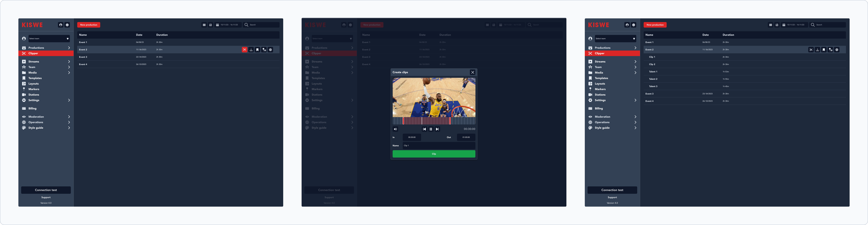Expand Team chevron in left screen sidebar
The image size is (868, 225).
point(69,67)
